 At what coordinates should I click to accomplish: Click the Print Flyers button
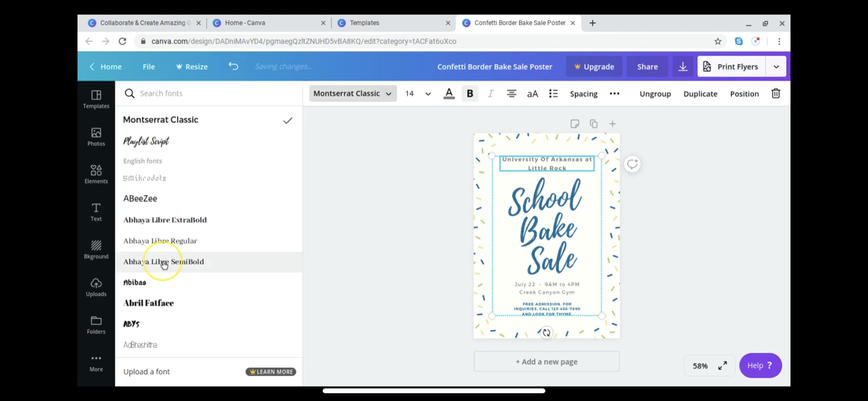[731, 66]
